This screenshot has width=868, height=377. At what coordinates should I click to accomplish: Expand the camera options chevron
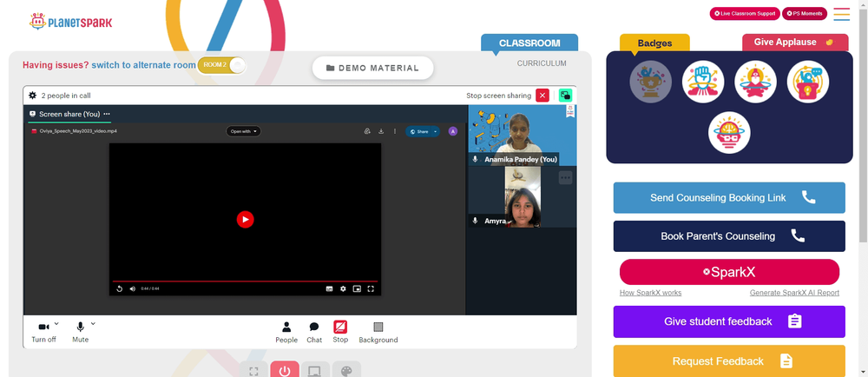click(56, 323)
